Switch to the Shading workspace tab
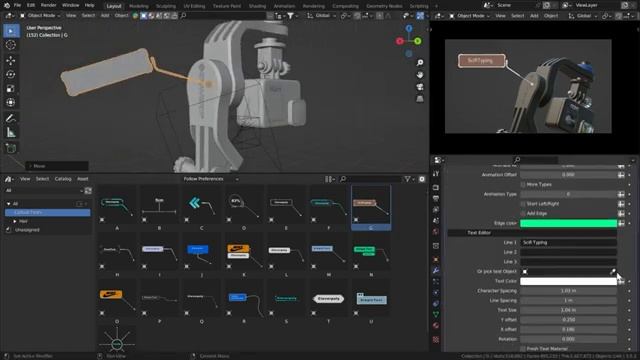 257,6
